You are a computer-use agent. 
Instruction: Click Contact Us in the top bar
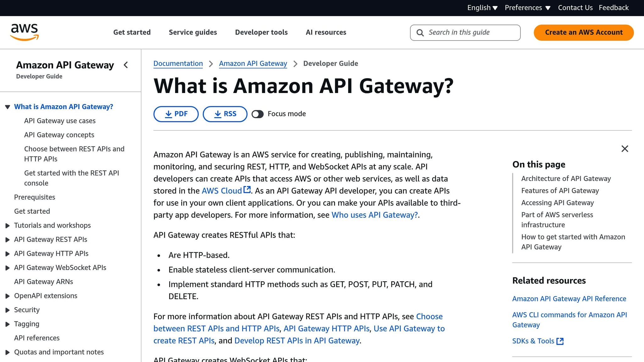click(575, 8)
